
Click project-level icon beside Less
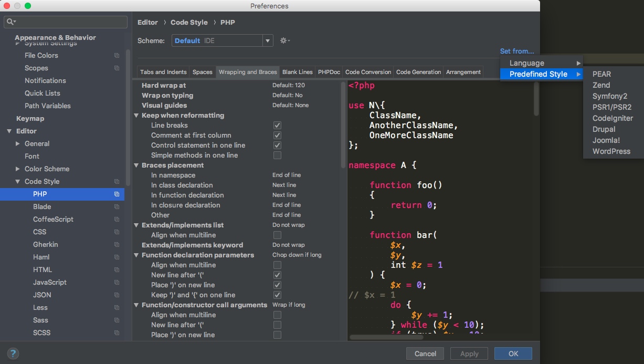coord(117,307)
